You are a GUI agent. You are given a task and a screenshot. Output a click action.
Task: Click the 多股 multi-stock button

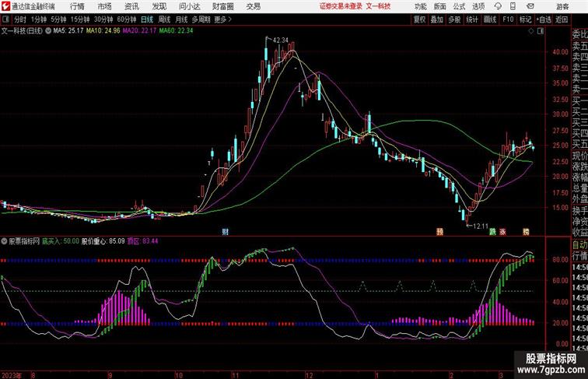coord(454,19)
